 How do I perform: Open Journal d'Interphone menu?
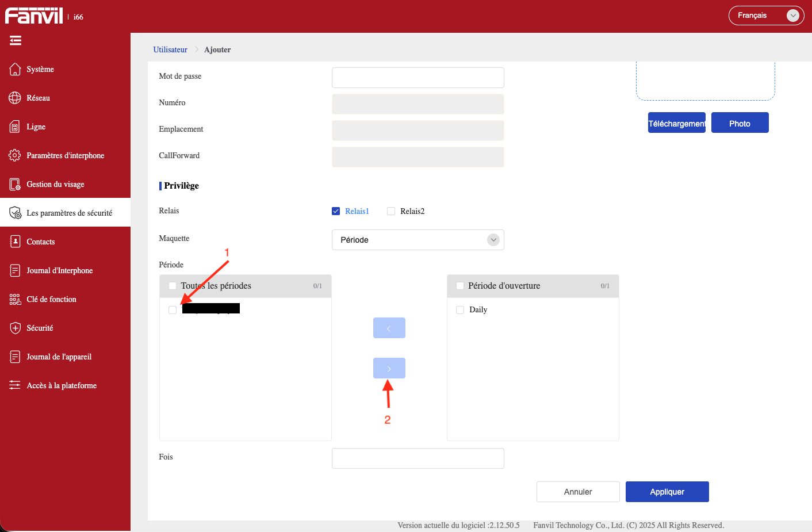pos(59,270)
